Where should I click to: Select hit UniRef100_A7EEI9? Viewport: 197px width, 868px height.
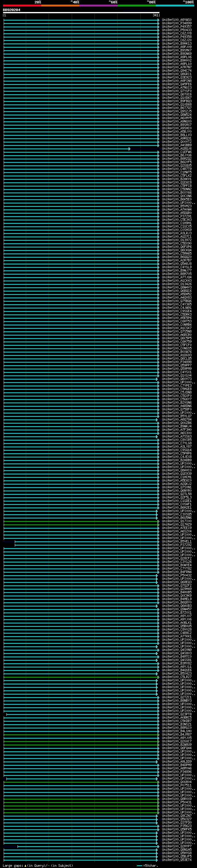176,528
